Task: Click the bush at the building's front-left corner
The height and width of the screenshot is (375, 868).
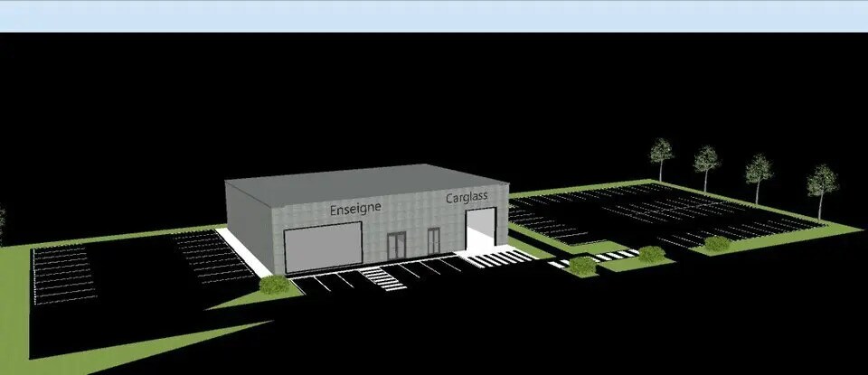Action: 275,285
